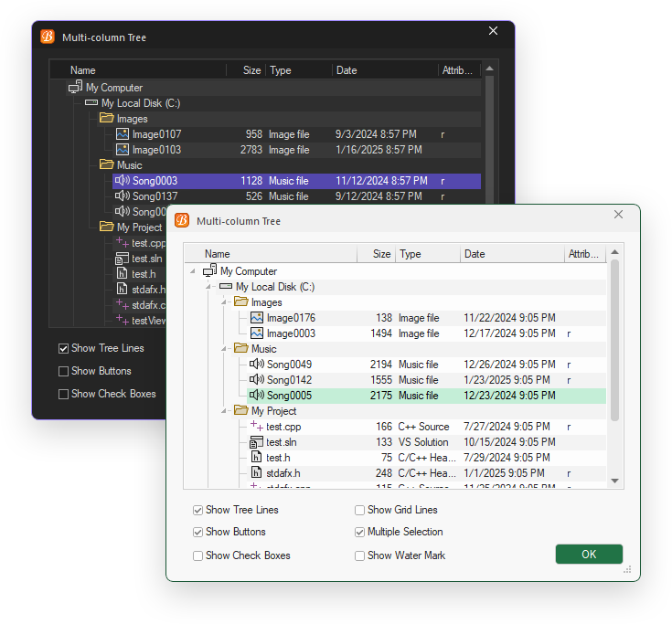The image size is (672, 624).
Task: Click the Song0049 speaker icon
Action: click(x=257, y=364)
